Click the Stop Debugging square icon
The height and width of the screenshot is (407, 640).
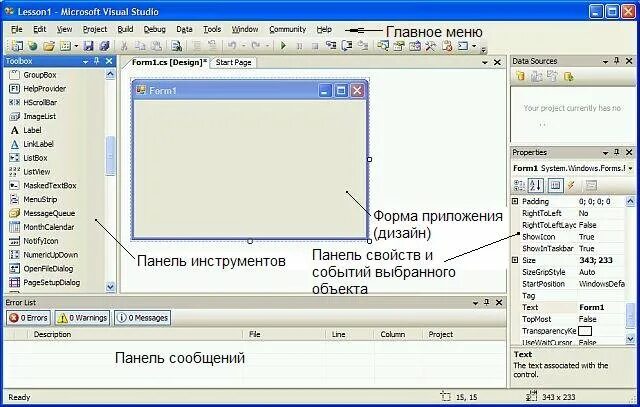[x=315, y=46]
